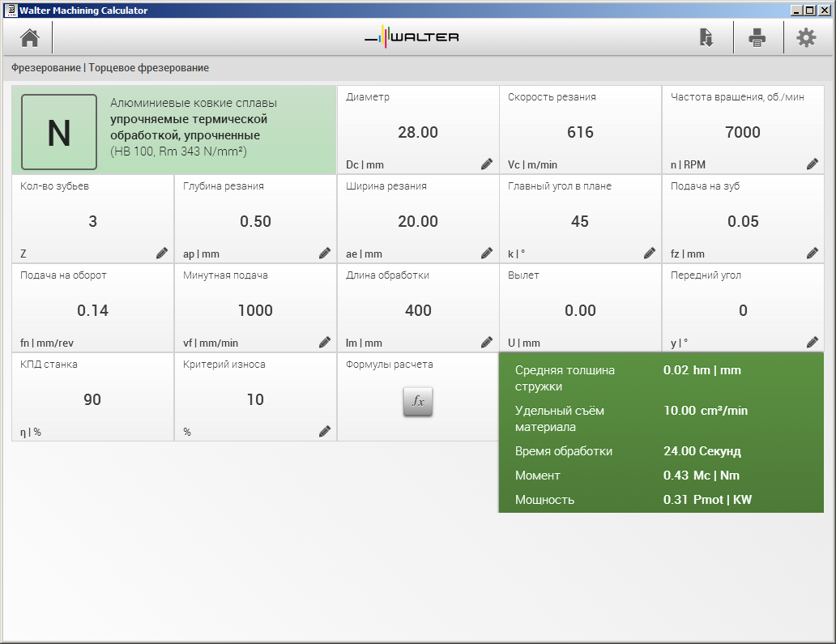Screen dimensions: 836x644
Task: Click the Подача на оборот label
Action: tap(63, 275)
